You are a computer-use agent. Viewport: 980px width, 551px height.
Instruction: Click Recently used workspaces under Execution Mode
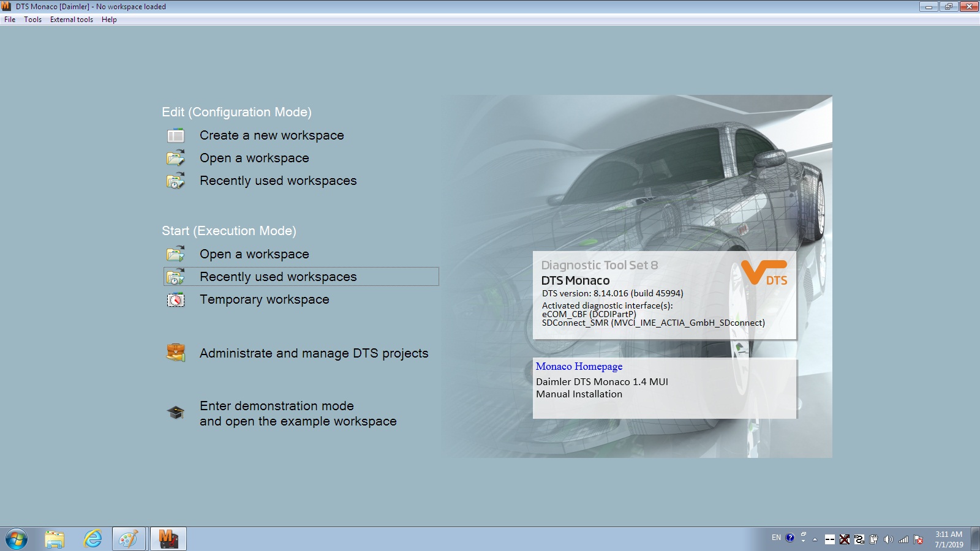pos(278,277)
